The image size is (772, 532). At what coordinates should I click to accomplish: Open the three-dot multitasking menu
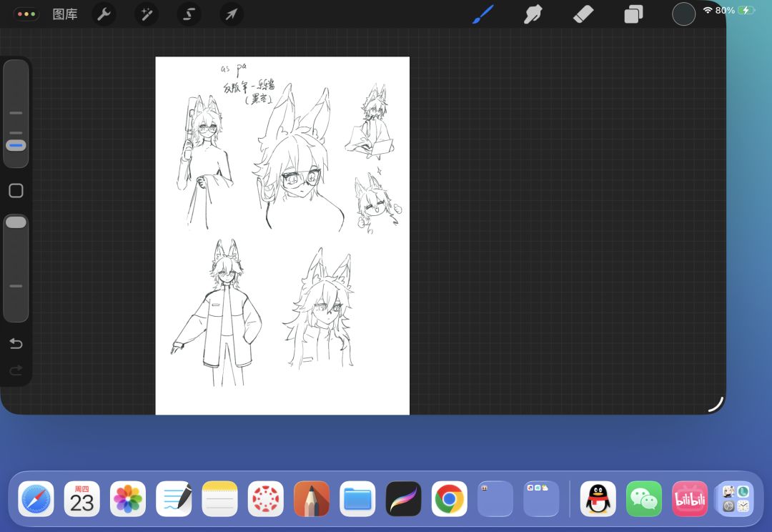click(x=26, y=14)
